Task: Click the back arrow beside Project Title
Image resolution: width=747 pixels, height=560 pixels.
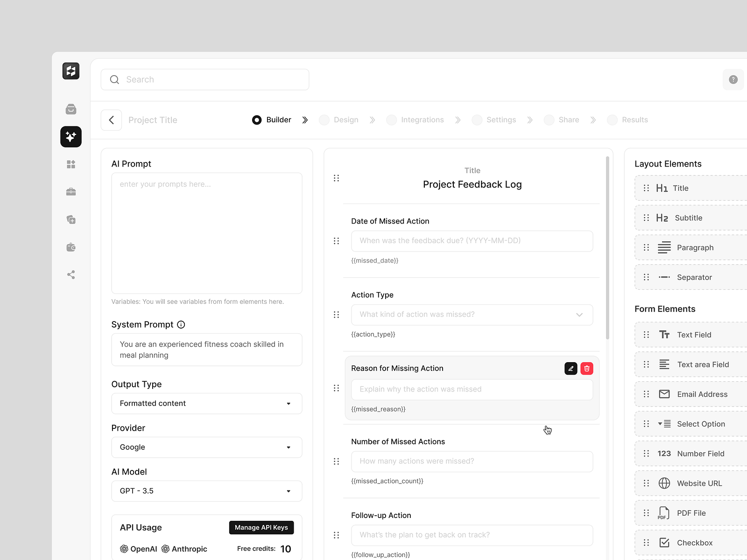Action: 111,120
